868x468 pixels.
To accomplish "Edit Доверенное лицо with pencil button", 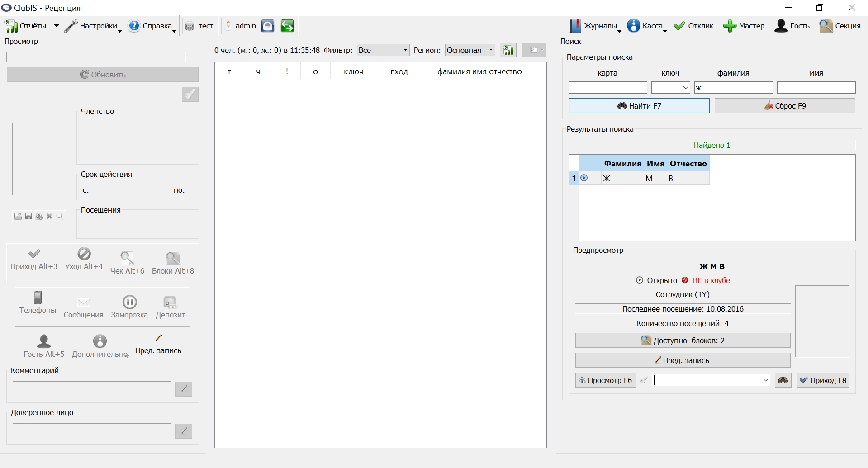I will (x=184, y=431).
